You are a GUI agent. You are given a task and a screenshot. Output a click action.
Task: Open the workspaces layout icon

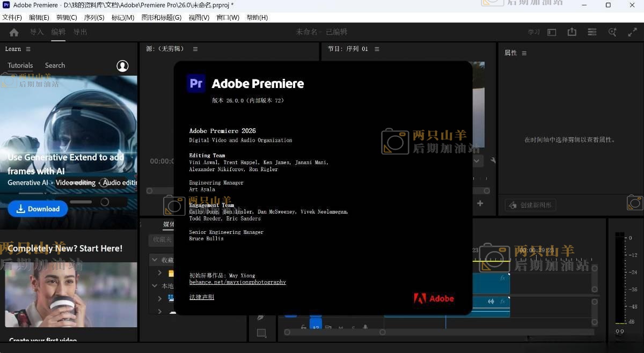592,32
